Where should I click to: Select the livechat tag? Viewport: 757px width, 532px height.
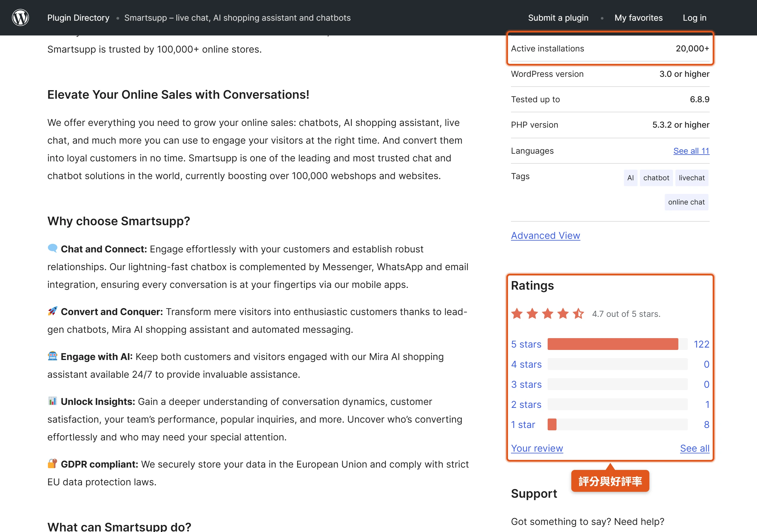692,178
